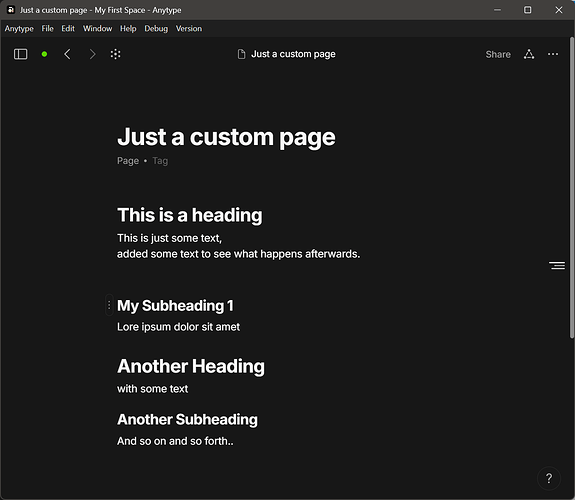Open the relations triangle icon near Share
The image size is (575, 500).
point(529,54)
